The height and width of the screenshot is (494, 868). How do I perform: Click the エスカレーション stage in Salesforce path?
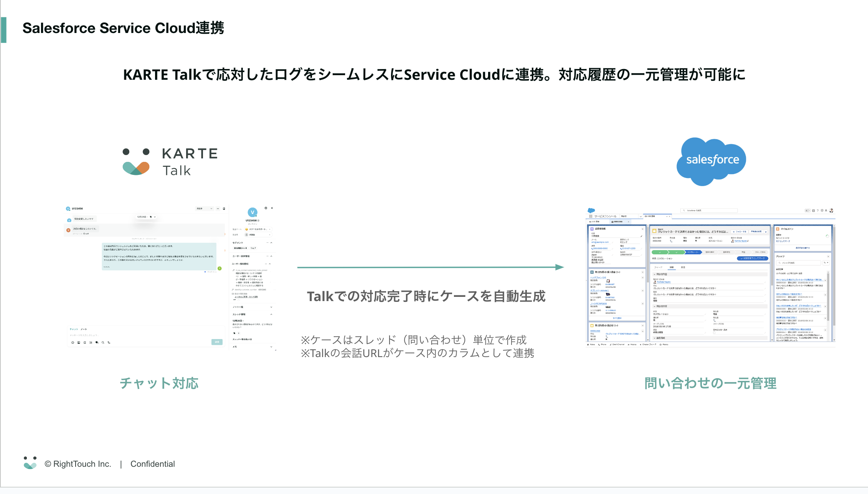(693, 252)
